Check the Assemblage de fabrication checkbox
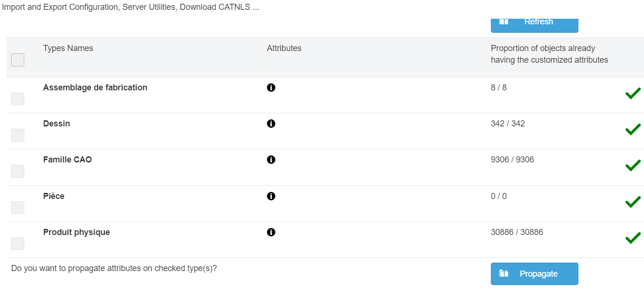644x301 pixels. click(18, 99)
